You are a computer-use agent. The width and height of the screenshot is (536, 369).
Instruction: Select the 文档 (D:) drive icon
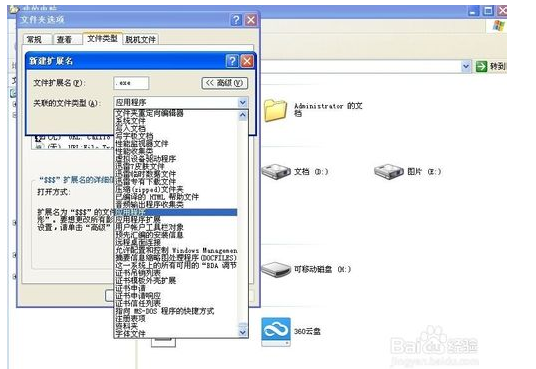pyautogui.click(x=276, y=171)
